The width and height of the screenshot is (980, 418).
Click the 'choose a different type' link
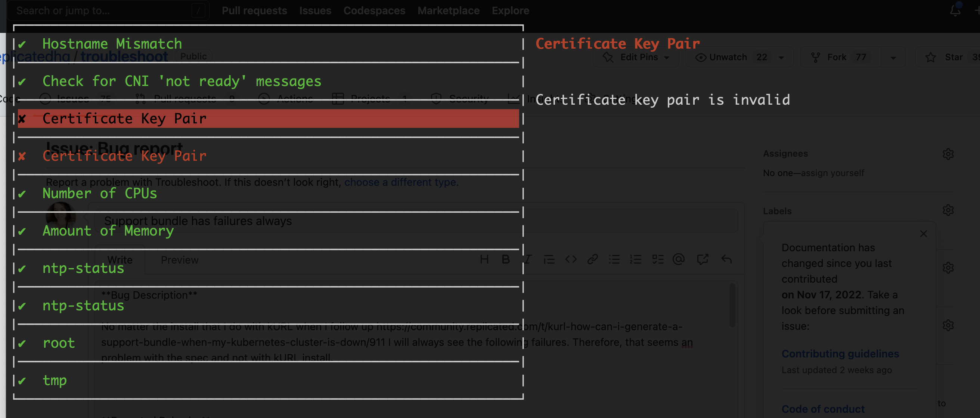pos(400,182)
